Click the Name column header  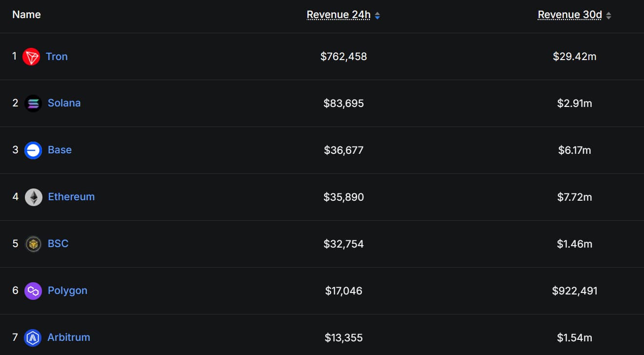[26, 15]
